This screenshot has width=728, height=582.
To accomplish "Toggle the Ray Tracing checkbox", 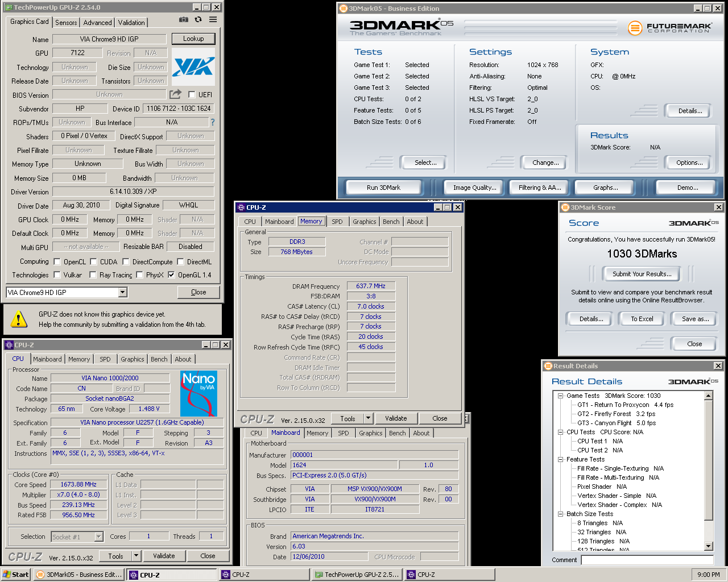I will click(93, 275).
